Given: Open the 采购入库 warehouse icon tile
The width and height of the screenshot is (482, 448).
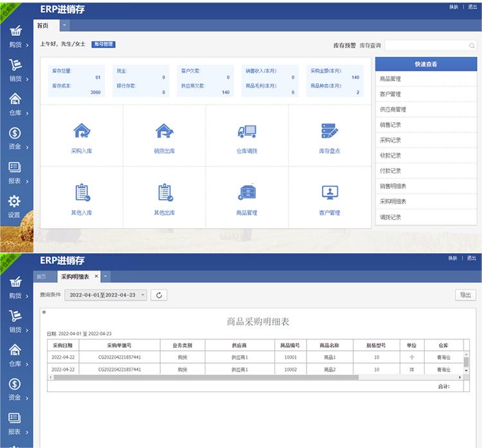Looking at the screenshot, I should coord(82,131).
